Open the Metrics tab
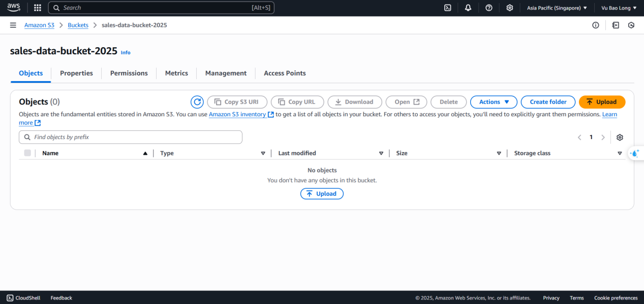Image resolution: width=644 pixels, height=304 pixels. point(176,73)
